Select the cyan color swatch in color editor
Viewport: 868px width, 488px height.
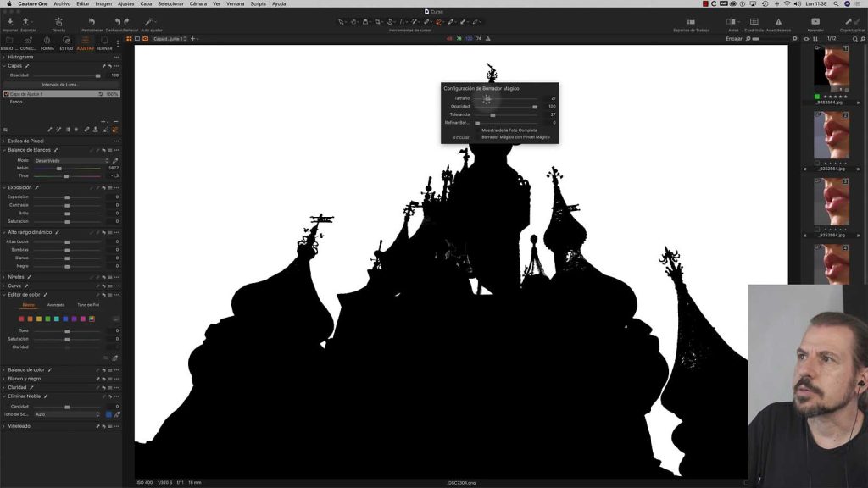[x=57, y=319]
